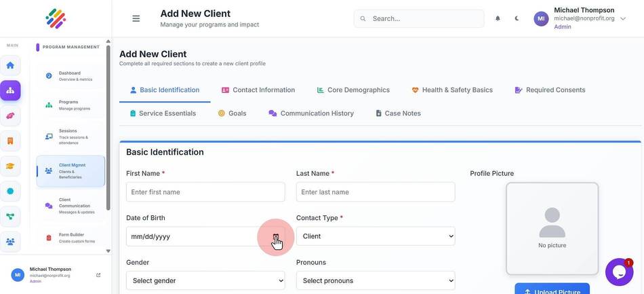The height and width of the screenshot is (294, 644).
Task: Switch to Health & Safety Basics tab
Action: [x=451, y=90]
